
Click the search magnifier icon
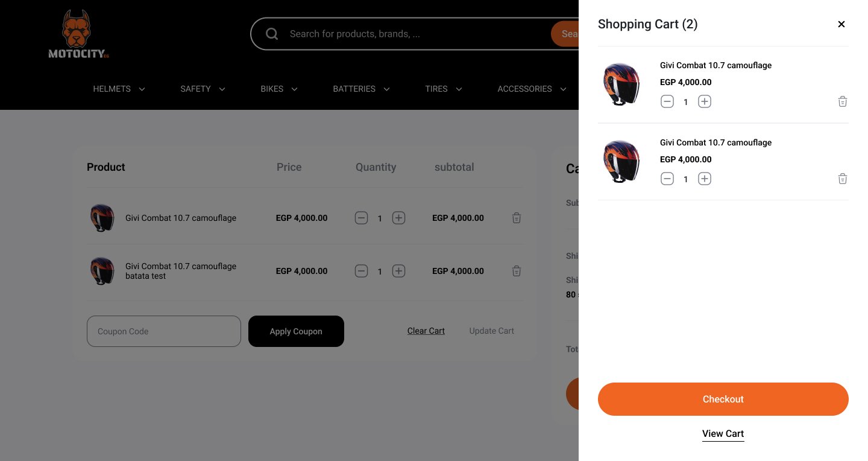pos(272,34)
